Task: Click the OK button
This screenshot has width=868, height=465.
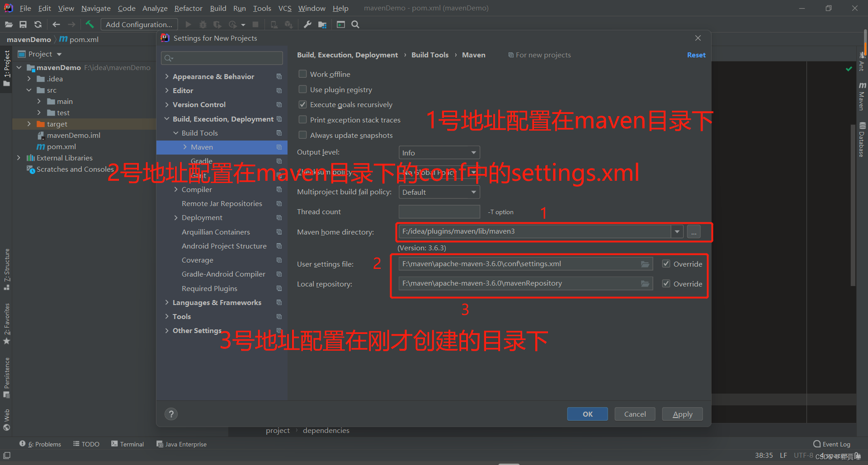Action: (587, 414)
